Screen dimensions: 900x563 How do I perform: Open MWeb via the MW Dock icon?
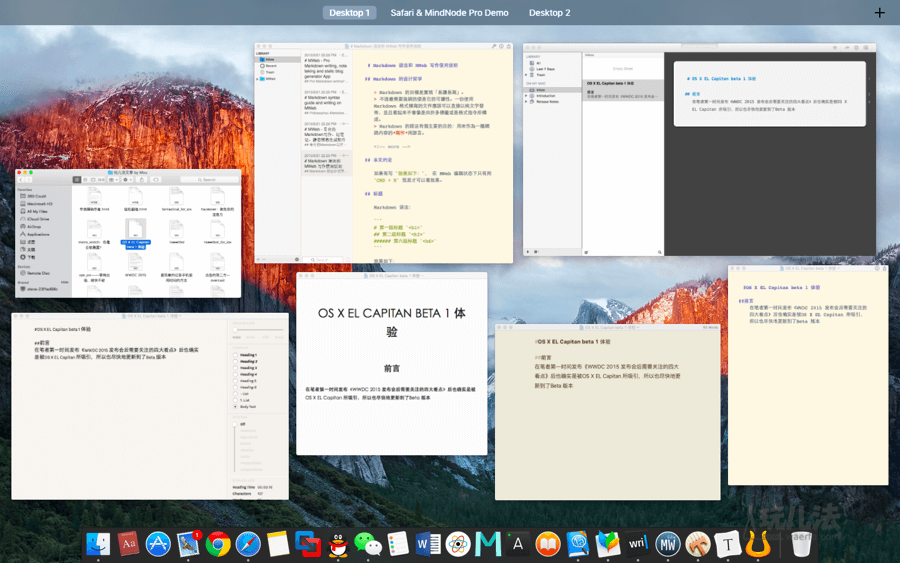tap(668, 544)
